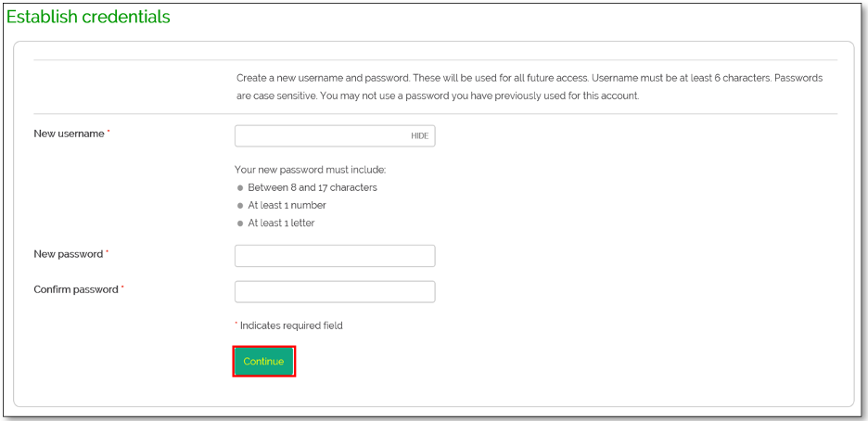Click the red asterisk after Confirm password
The image size is (868, 421).
coord(122,288)
